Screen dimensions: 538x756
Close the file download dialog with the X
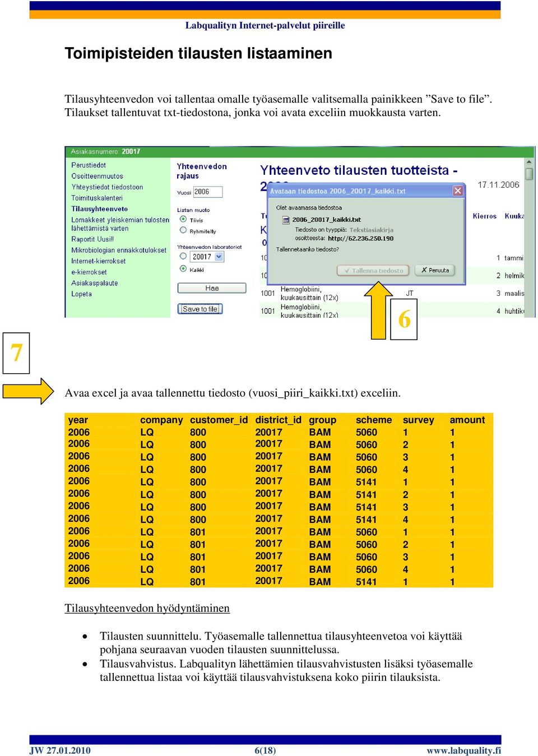coord(458,191)
